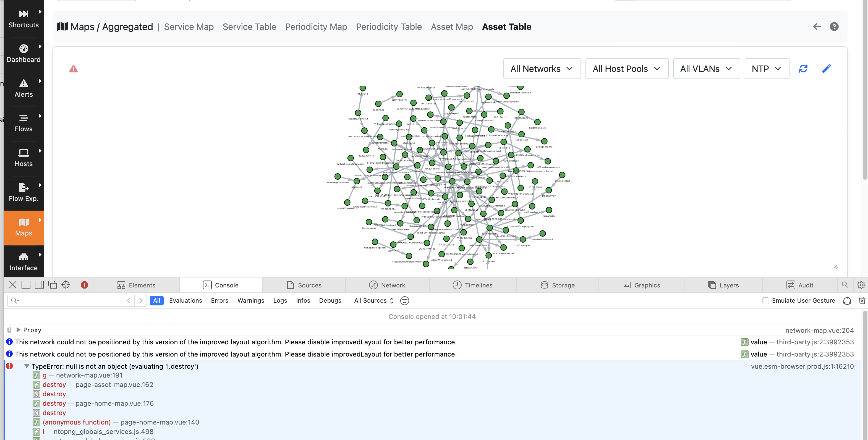The width and height of the screenshot is (868, 440).
Task: Switch to the Periodicity Table tab
Action: [389, 27]
